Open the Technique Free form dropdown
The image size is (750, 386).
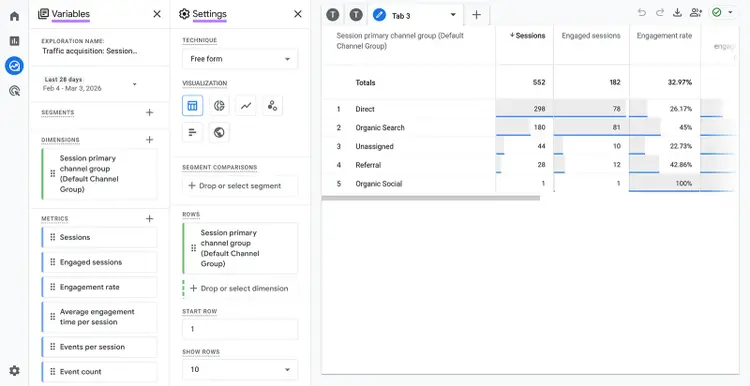click(240, 59)
